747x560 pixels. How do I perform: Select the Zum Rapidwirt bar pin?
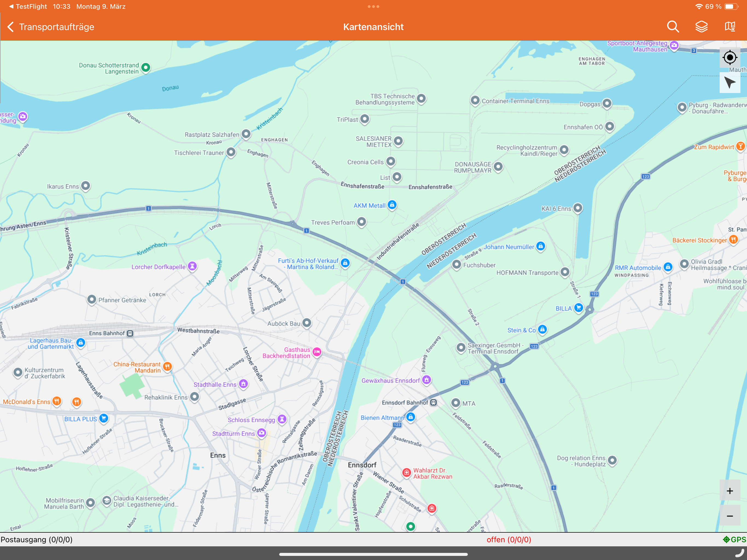(x=740, y=146)
